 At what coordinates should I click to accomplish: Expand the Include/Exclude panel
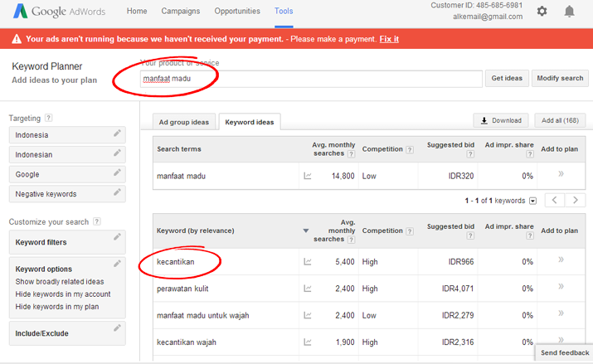(x=67, y=333)
